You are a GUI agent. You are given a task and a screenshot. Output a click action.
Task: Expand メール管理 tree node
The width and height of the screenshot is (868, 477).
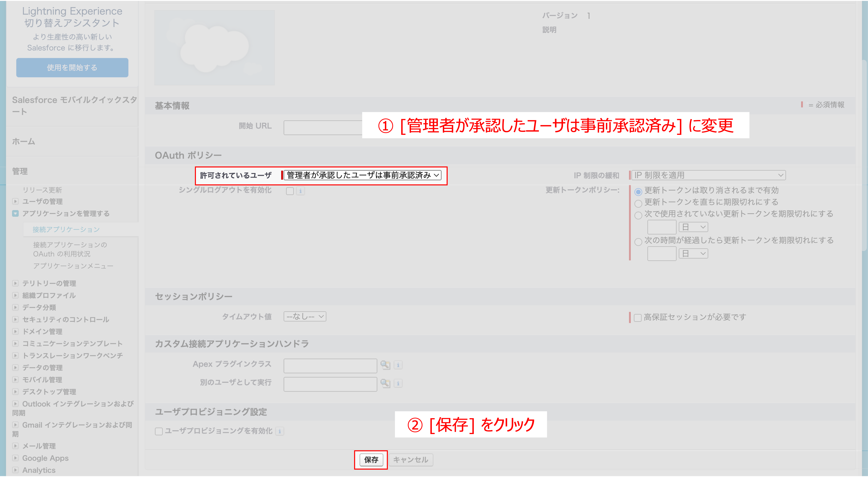point(16,446)
